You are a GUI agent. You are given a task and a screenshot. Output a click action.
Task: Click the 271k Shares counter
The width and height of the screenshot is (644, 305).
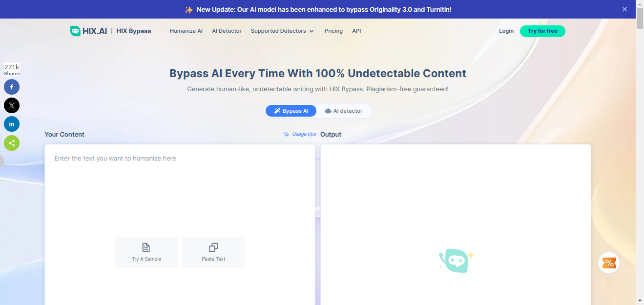(x=12, y=70)
